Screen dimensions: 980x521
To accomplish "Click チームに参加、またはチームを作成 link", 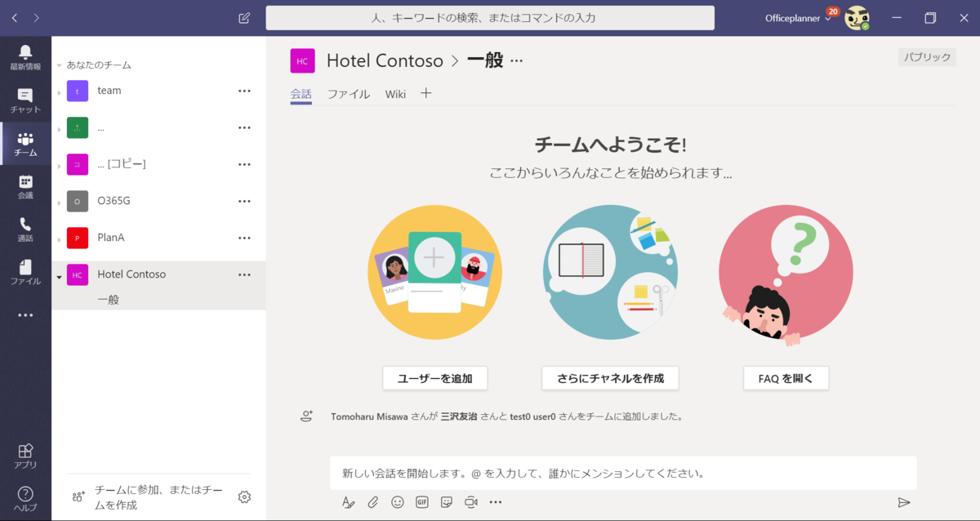I will 158,497.
